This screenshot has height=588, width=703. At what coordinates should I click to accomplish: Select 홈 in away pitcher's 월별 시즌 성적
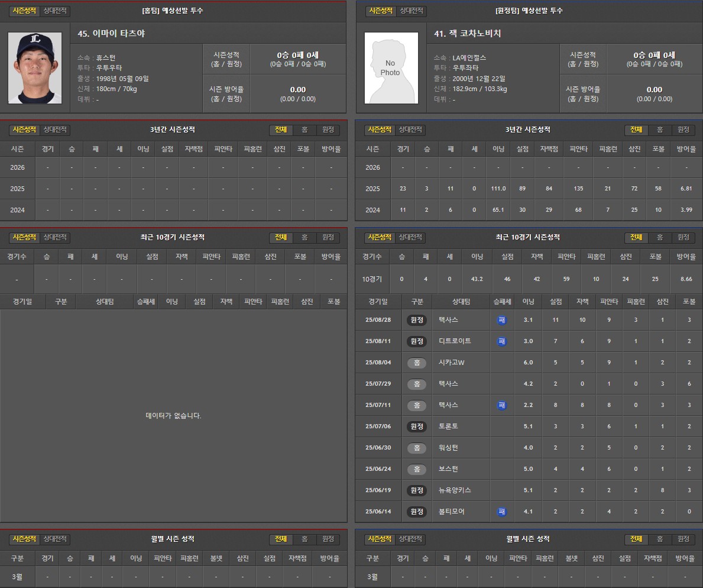click(659, 539)
